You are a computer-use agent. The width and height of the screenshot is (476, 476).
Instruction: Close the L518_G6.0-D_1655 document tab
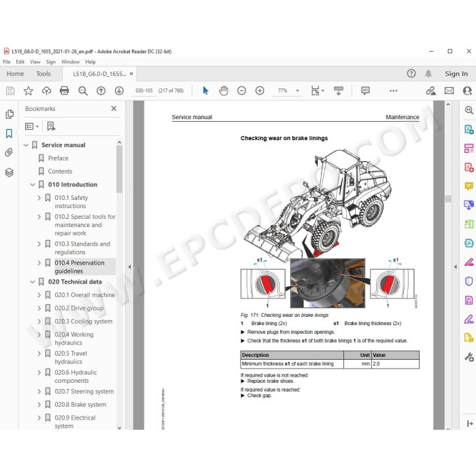point(131,73)
